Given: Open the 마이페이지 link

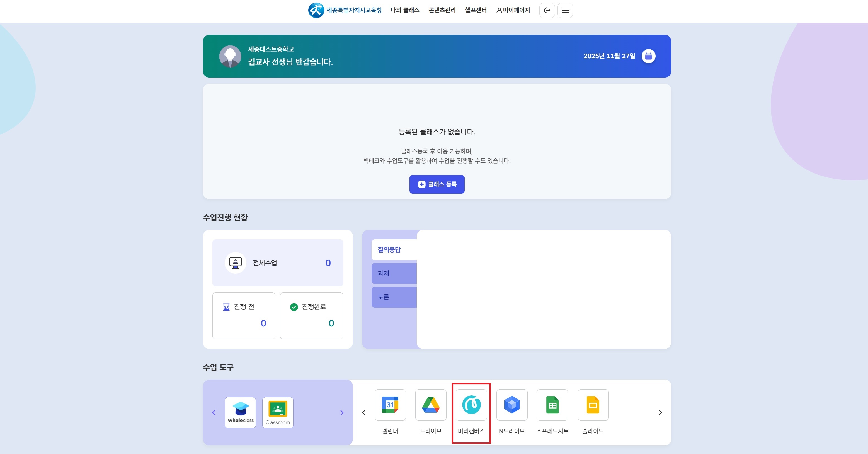Looking at the screenshot, I should pos(513,10).
